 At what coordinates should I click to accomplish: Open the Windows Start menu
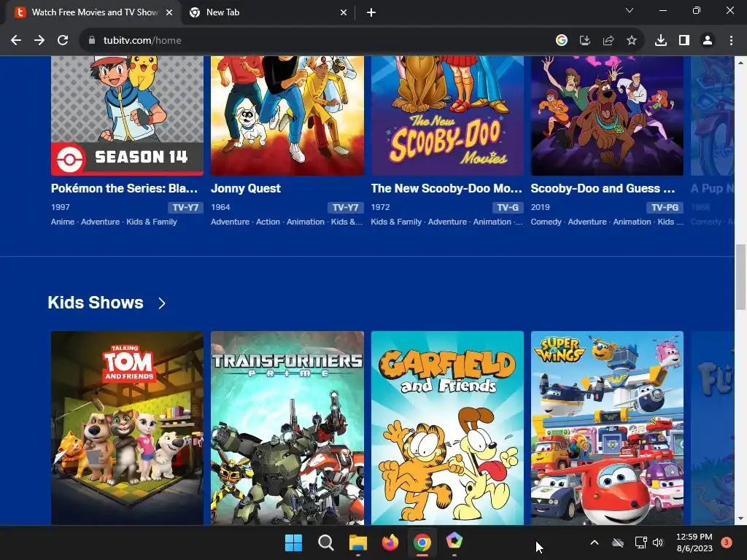coord(293,542)
